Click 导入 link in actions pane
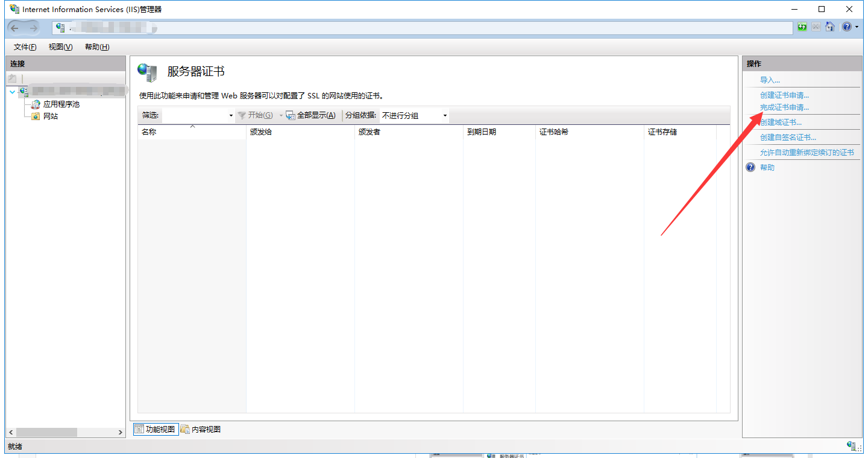The width and height of the screenshot is (868, 458). coord(770,80)
